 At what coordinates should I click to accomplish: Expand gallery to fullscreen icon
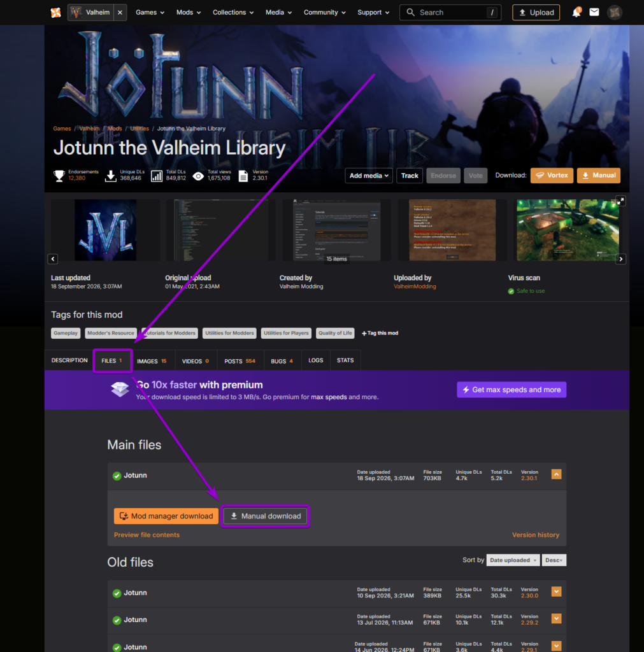point(620,201)
